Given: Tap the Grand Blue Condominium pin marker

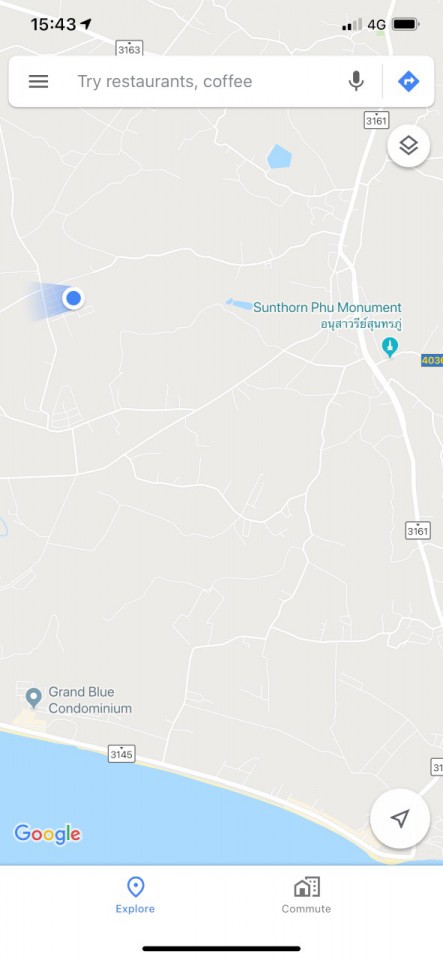Looking at the screenshot, I should pyautogui.click(x=34, y=697).
